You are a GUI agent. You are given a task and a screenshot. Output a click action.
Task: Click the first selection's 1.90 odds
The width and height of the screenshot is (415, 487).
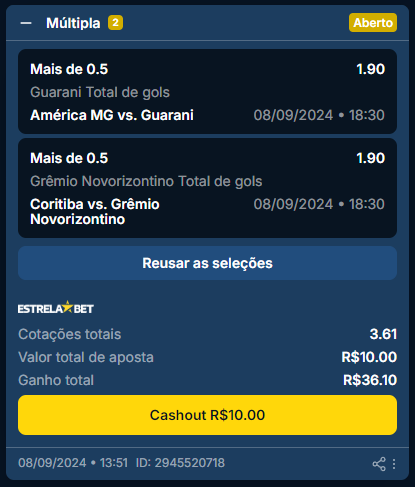coord(371,69)
